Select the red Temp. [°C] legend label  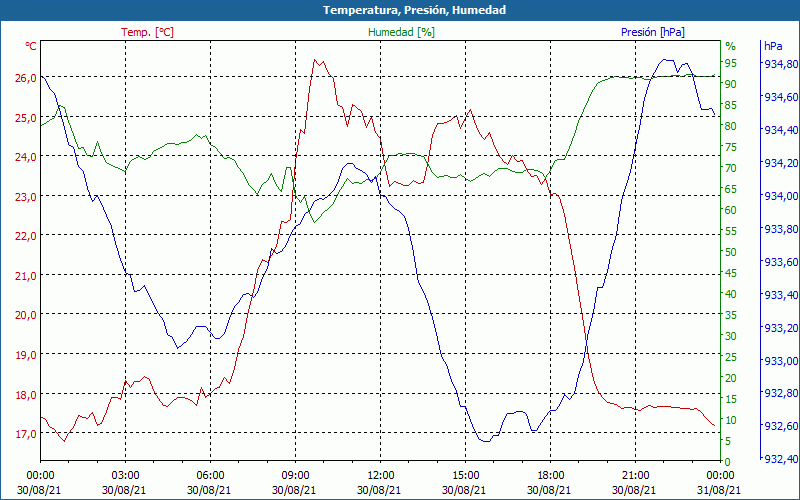147,32
